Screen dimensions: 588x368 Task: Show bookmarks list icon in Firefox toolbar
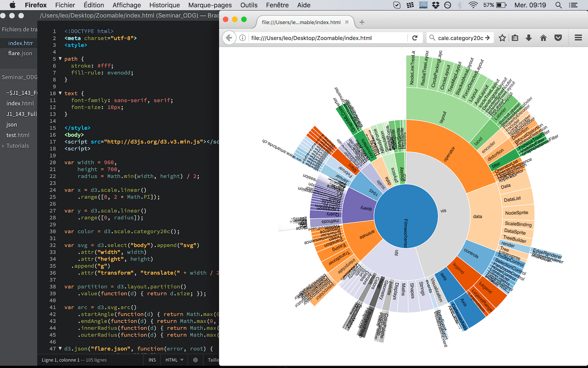click(515, 38)
